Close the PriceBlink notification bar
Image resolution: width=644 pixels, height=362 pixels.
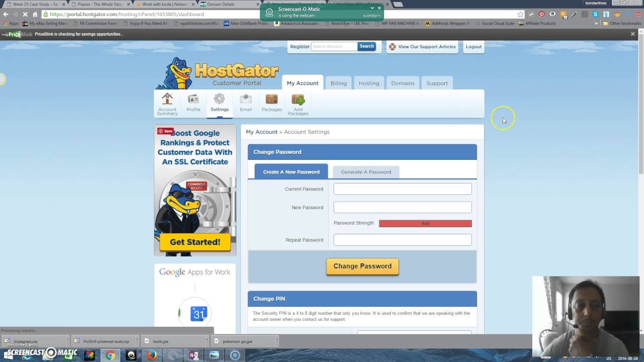coord(633,34)
